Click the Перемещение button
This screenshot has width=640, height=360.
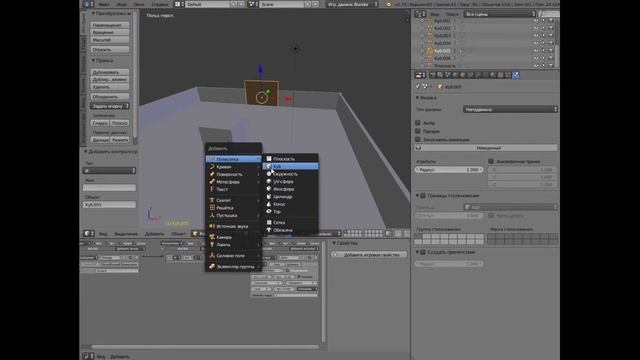[110, 25]
